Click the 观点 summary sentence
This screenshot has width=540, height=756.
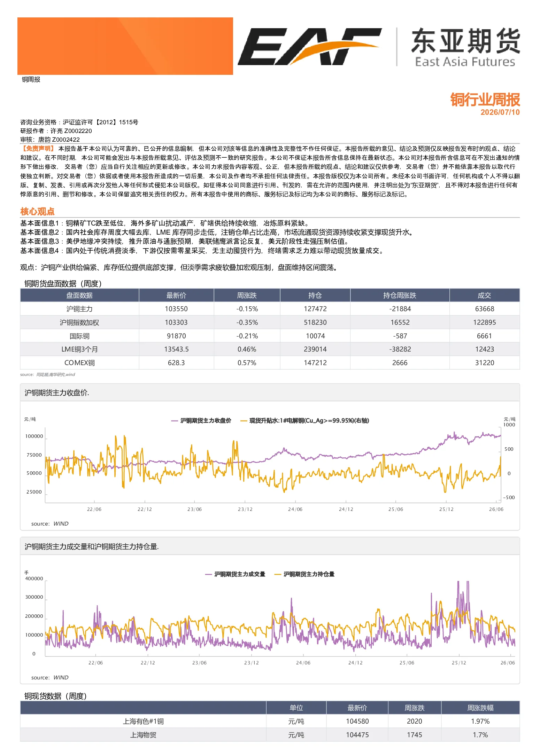[x=179, y=267]
